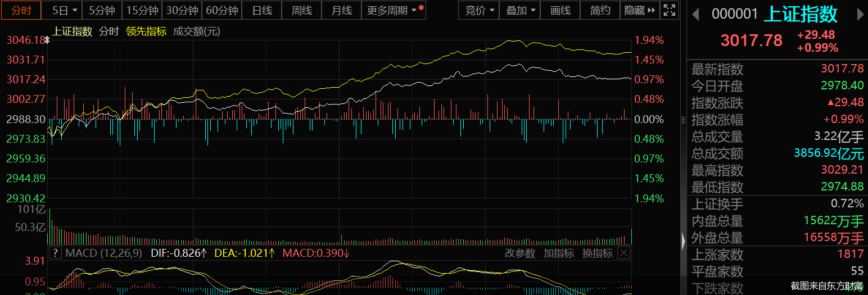Open the 叠加 overlay dropdown

(x=520, y=10)
